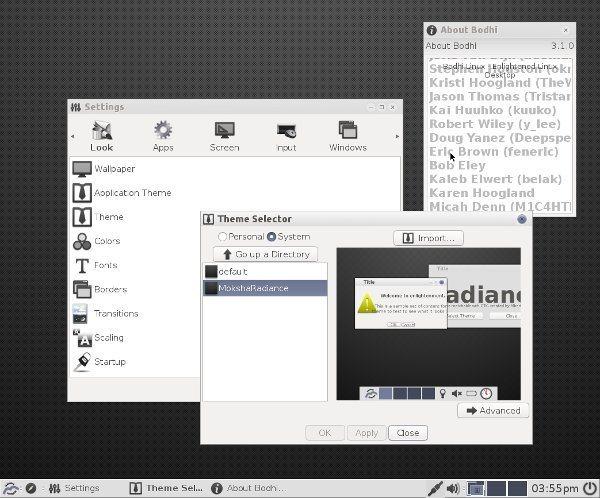Image resolution: width=600 pixels, height=498 pixels.
Task: Switch to Theme Selector via taskbar
Action: [166, 488]
